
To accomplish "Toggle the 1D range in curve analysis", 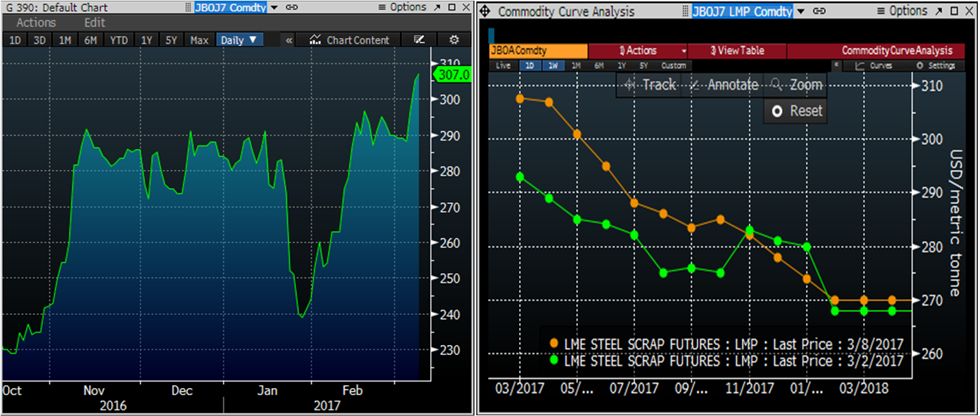I will click(x=530, y=65).
